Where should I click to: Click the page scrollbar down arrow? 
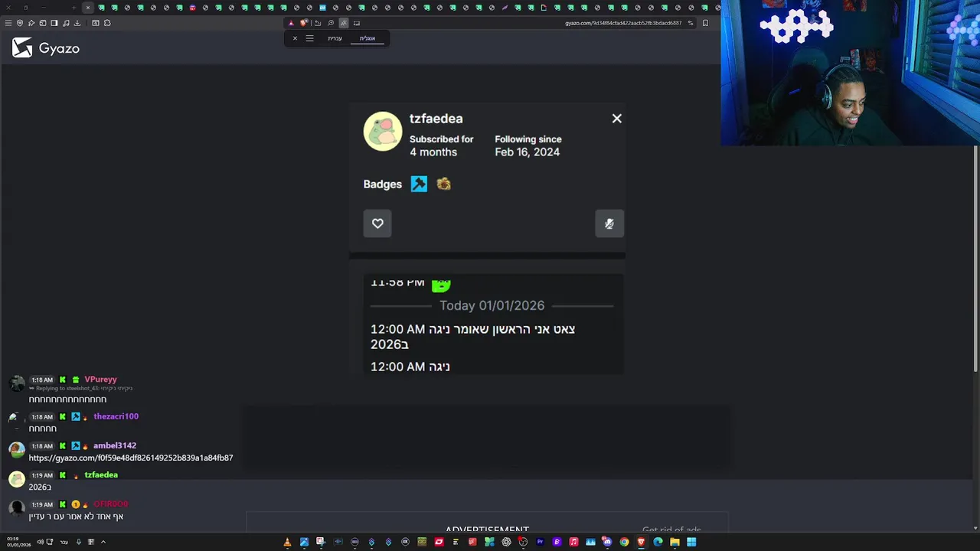pos(975,528)
